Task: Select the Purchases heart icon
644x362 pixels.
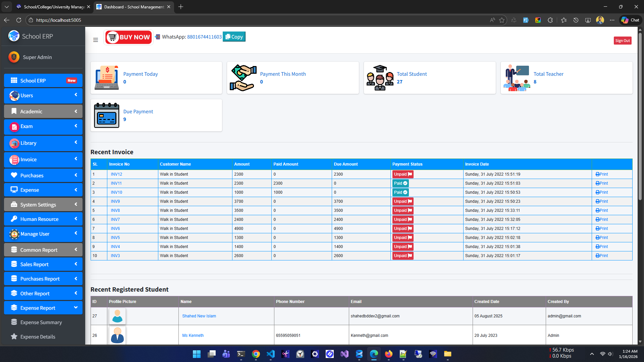Action: (x=14, y=175)
